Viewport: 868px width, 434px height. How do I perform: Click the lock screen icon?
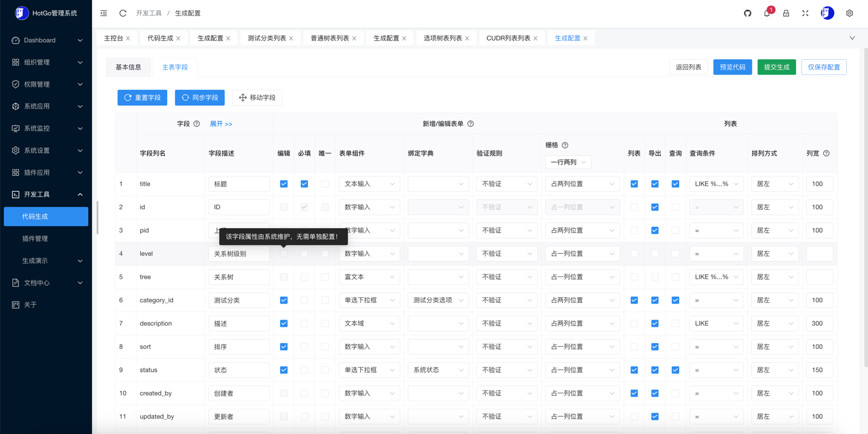click(786, 13)
